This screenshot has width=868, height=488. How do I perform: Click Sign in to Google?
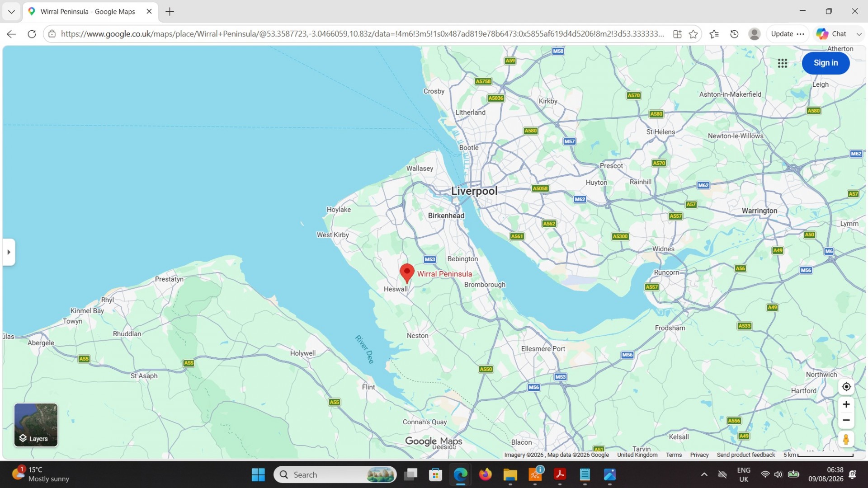click(826, 63)
